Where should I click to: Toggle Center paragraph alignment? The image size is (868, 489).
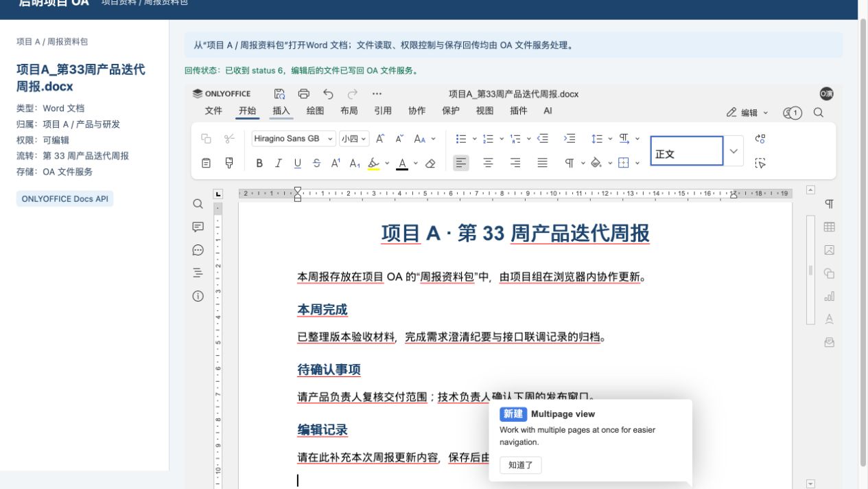tap(488, 163)
